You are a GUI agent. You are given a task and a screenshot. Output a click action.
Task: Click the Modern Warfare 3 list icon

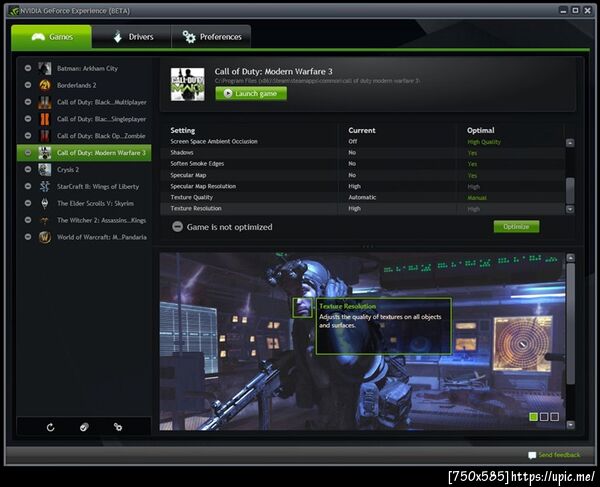(45, 153)
